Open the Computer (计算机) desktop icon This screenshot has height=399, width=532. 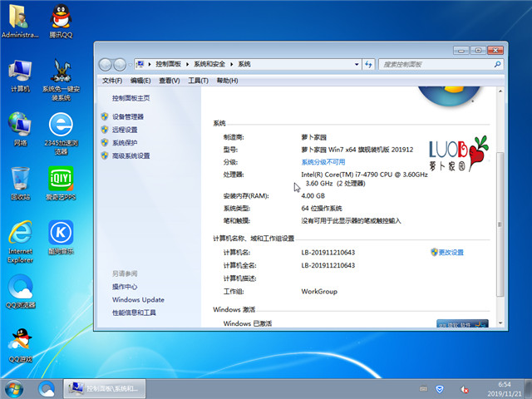20,76
